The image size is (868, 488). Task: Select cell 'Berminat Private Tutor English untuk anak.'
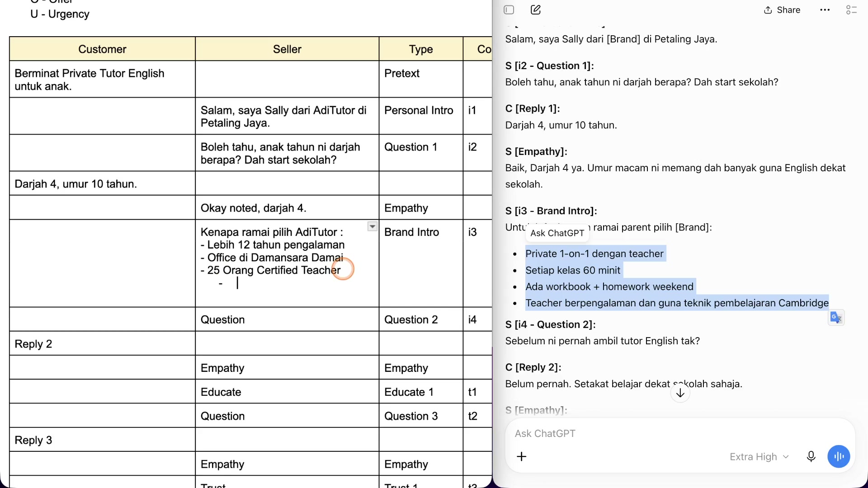click(x=102, y=80)
